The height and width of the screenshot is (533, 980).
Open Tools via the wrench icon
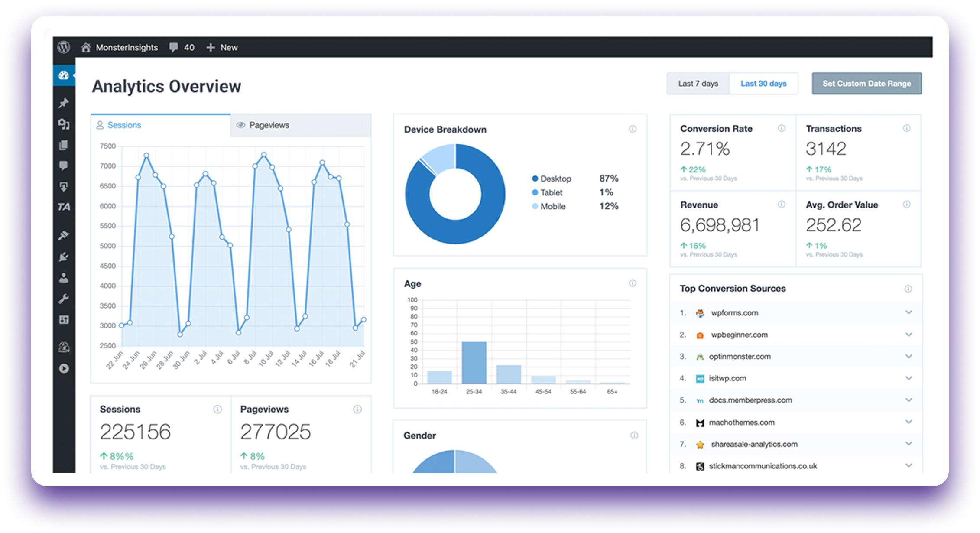pos(64,299)
